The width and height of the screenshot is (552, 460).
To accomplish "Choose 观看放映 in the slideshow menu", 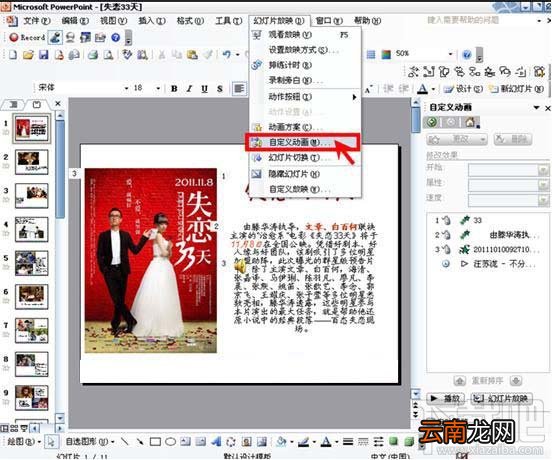I will pos(305,35).
